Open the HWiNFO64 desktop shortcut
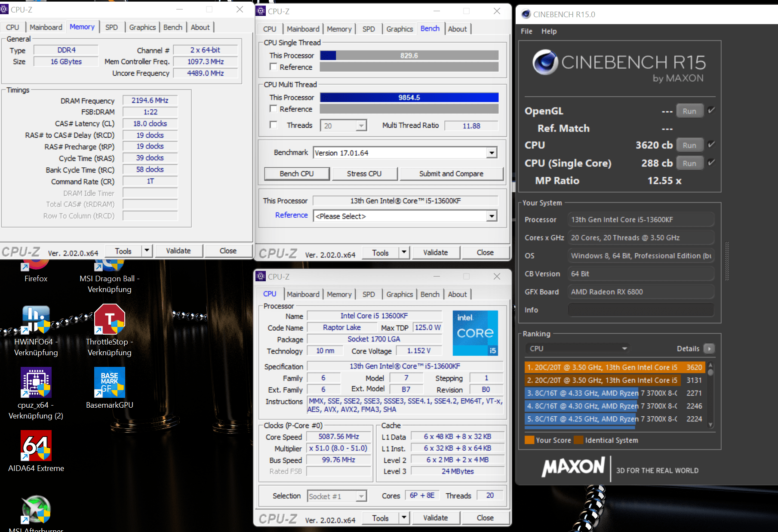This screenshot has width=778, height=532. coord(36,320)
